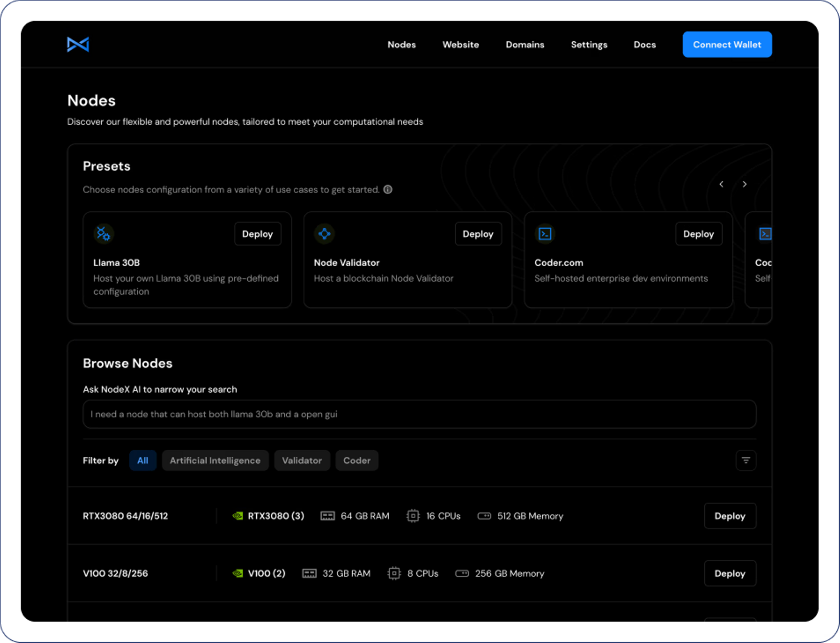The width and height of the screenshot is (840, 643).
Task: Click the RTX3080 (3) GPU label
Action: [x=276, y=516]
